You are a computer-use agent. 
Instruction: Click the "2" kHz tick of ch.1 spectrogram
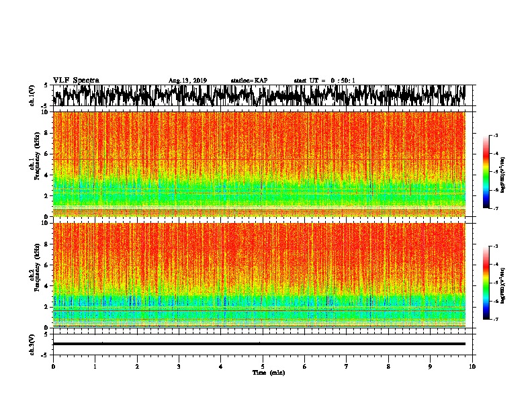[46, 196]
